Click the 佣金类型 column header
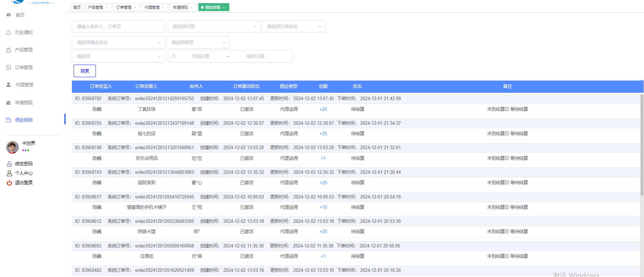The height and width of the screenshot is (277, 644). pyautogui.click(x=289, y=86)
